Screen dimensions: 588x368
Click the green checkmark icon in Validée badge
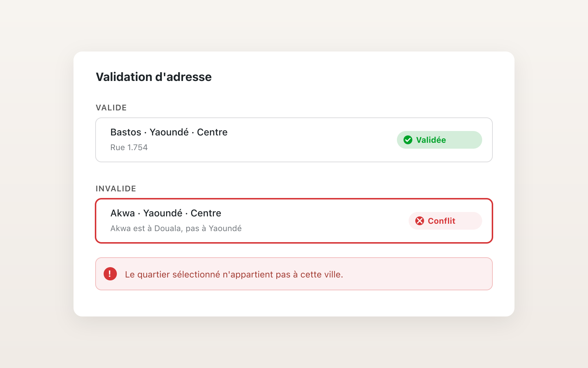pos(408,140)
